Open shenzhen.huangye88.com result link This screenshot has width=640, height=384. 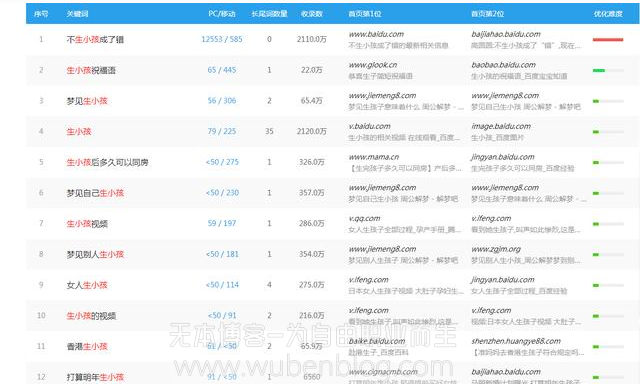516,341
